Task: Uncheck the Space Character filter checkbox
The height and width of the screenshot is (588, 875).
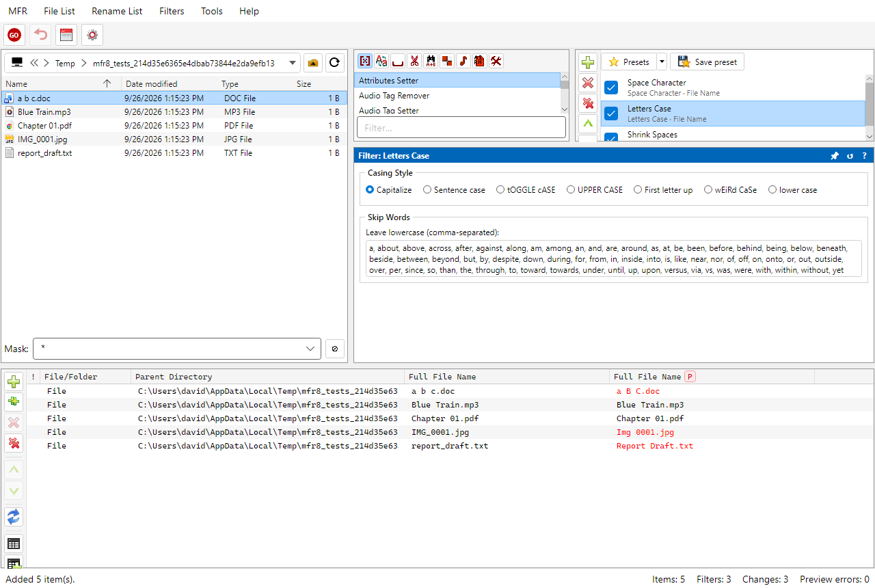Action: click(612, 88)
